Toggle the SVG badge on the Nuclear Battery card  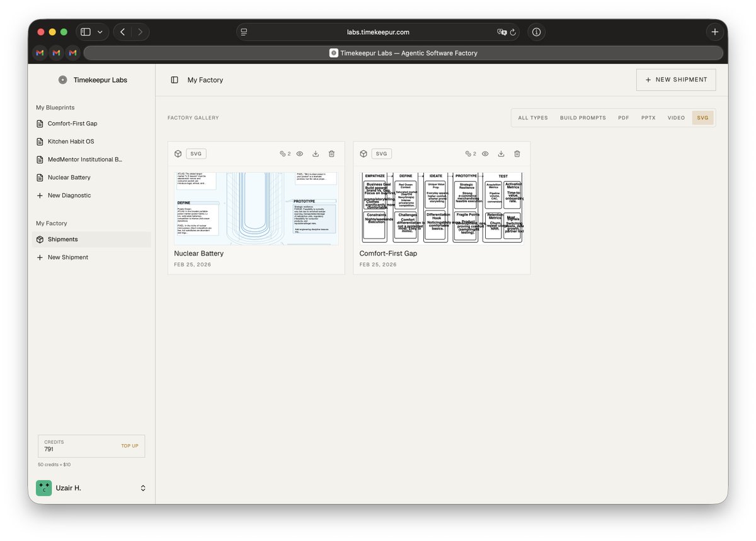click(195, 153)
